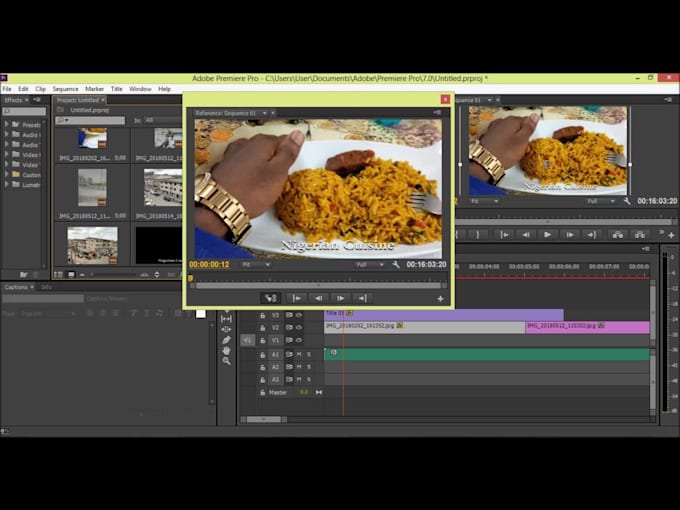Viewport: 680px width, 510px height.
Task: Open the Sequence menu
Action: pos(65,89)
